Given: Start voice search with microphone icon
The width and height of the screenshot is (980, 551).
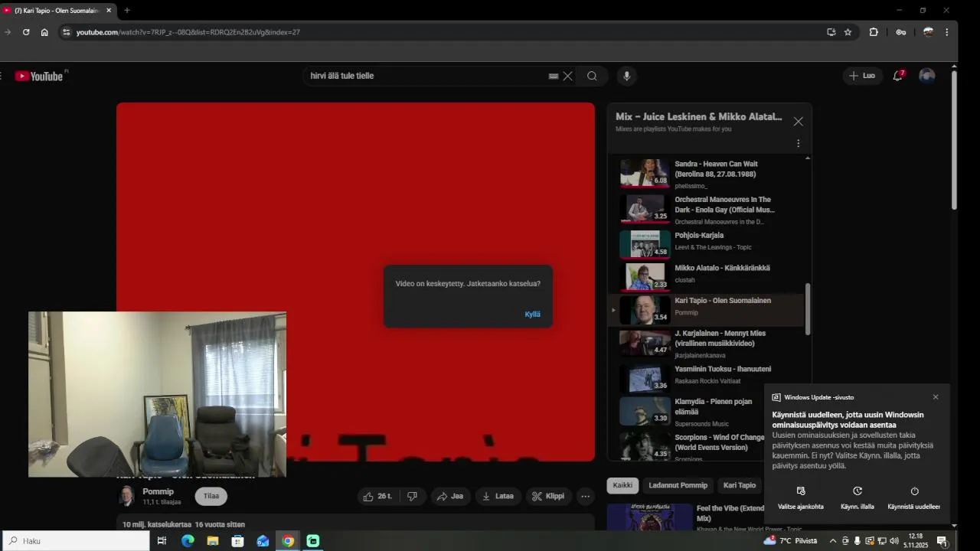Looking at the screenshot, I should click(x=626, y=76).
